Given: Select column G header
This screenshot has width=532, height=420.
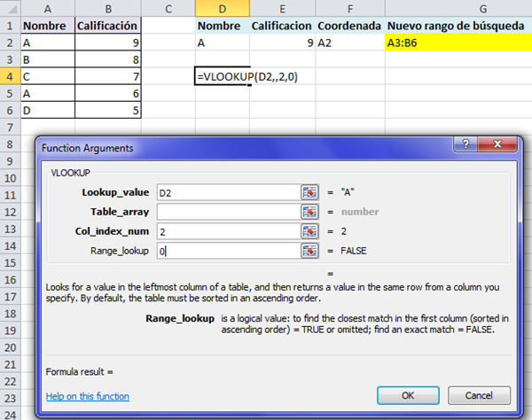Looking at the screenshot, I should [x=456, y=8].
